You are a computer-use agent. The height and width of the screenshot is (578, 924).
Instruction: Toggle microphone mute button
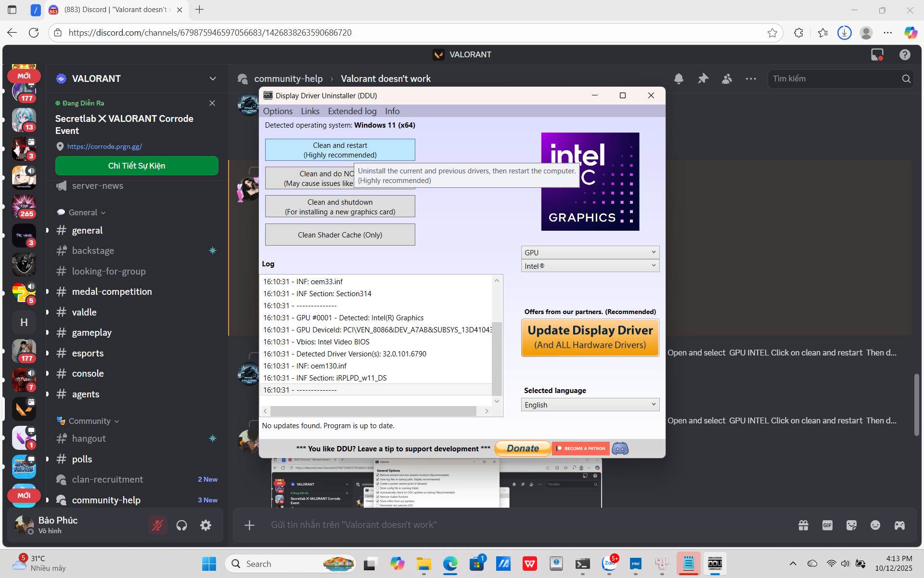pos(157,525)
